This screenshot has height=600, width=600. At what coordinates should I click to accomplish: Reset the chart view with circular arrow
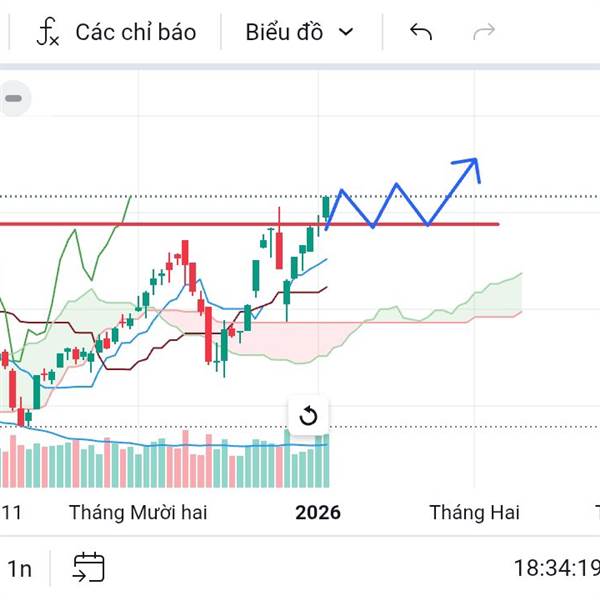pyautogui.click(x=308, y=416)
